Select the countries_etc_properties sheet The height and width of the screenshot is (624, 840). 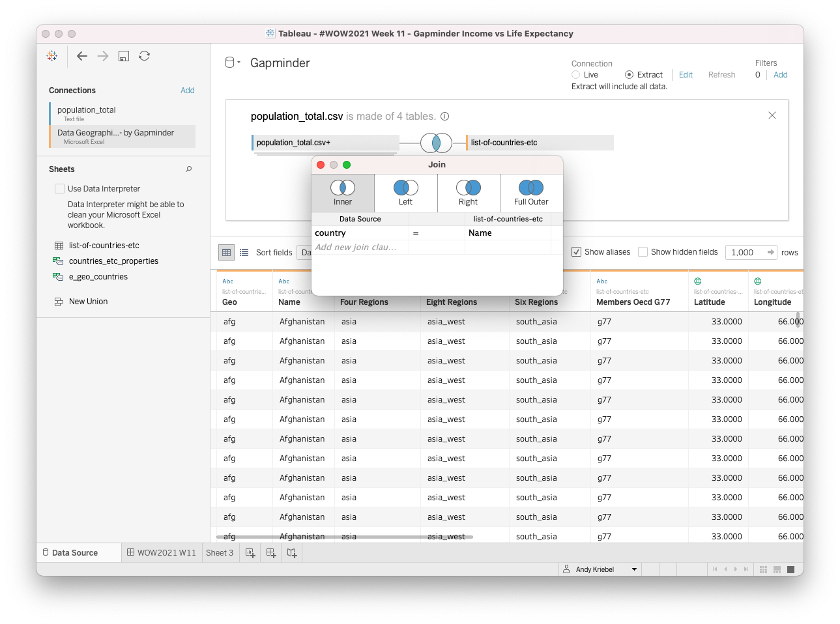113,261
